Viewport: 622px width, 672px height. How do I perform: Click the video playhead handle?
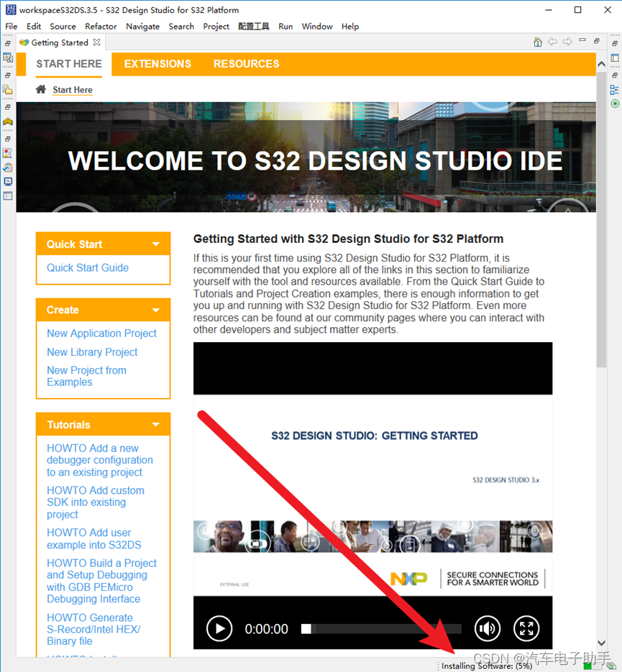point(306,629)
